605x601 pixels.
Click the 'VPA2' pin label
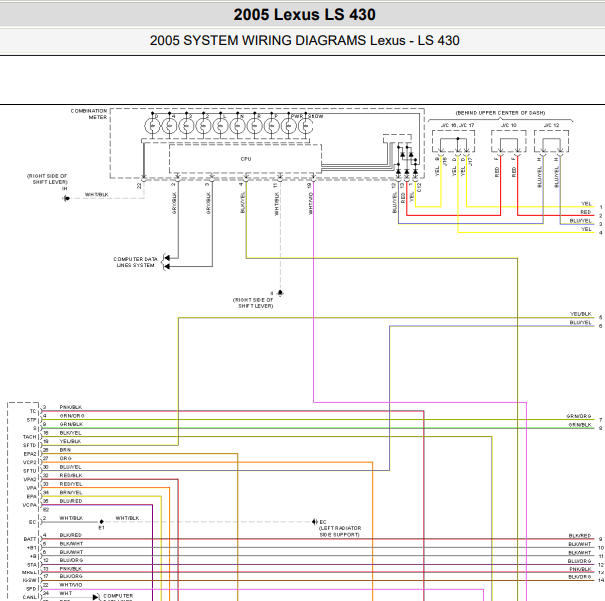click(x=30, y=479)
